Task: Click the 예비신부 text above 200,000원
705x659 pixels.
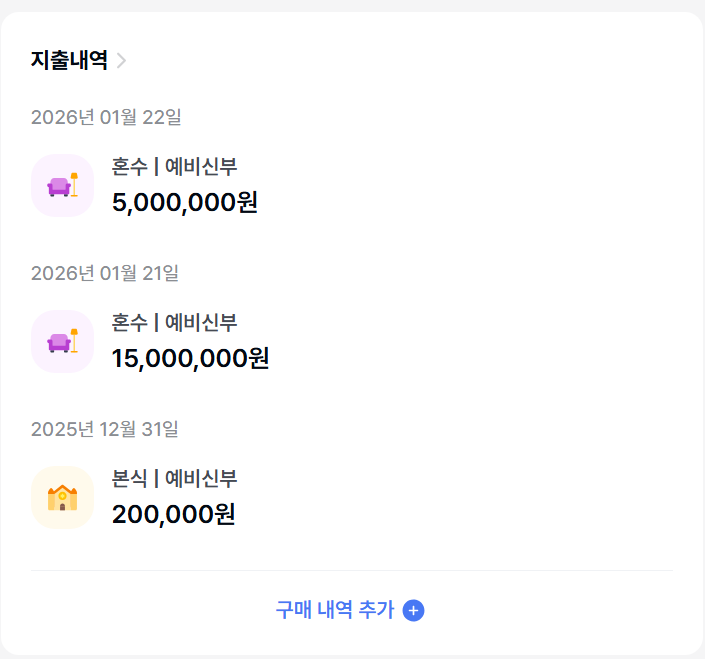Action: (201, 479)
